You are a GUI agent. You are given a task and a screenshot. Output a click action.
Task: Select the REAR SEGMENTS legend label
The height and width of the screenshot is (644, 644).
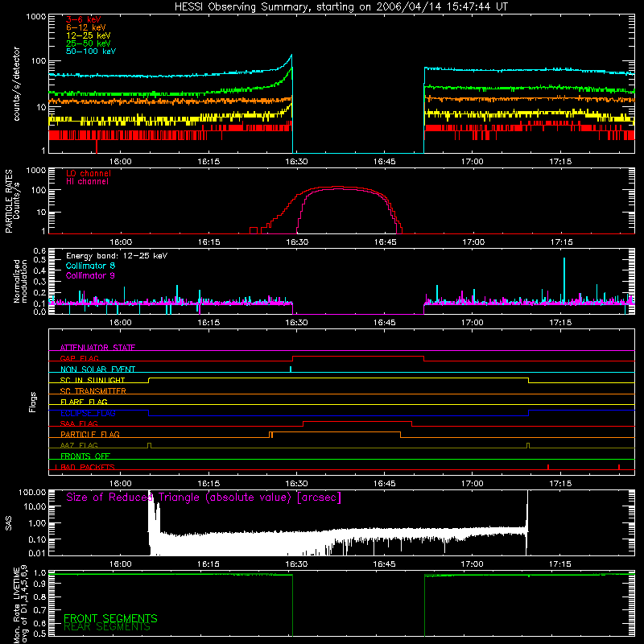pos(107,627)
